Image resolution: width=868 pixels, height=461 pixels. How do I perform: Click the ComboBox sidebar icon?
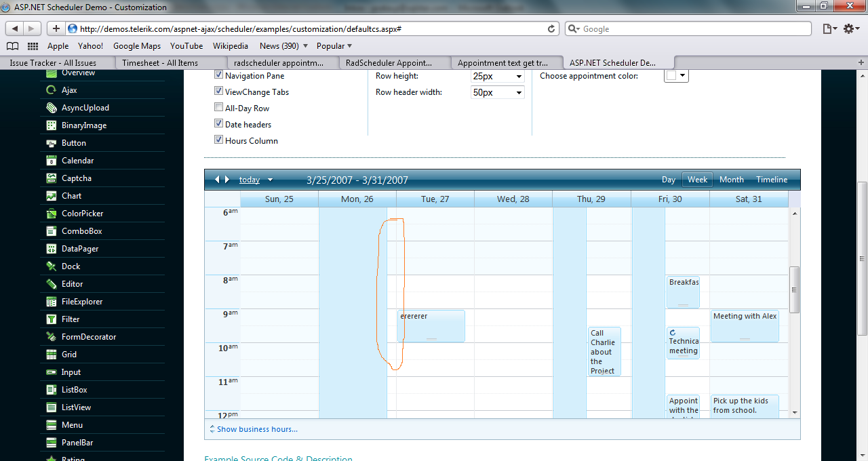[51, 231]
